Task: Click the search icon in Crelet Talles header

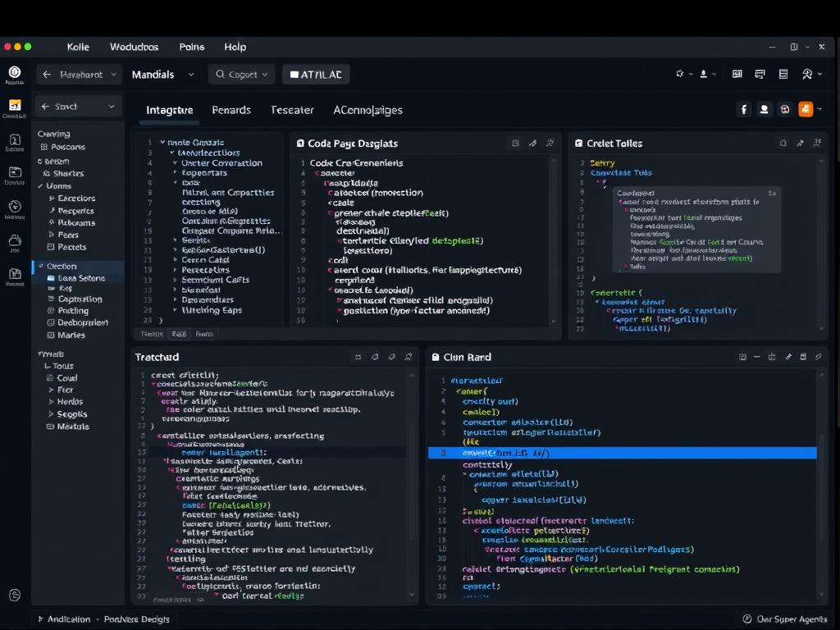Action: [783, 143]
